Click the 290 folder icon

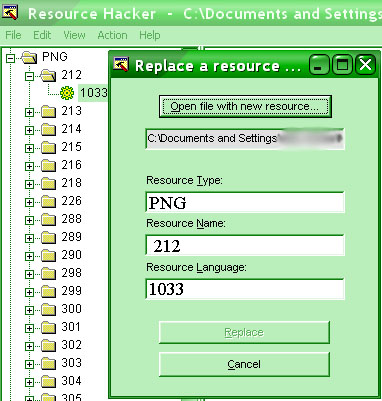pos(49,256)
